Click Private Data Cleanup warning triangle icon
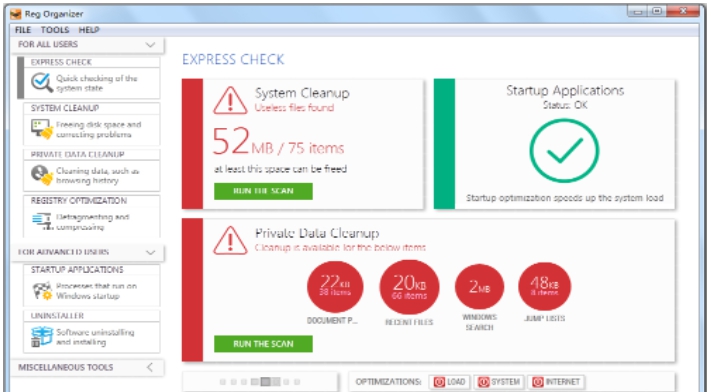 pos(230,240)
